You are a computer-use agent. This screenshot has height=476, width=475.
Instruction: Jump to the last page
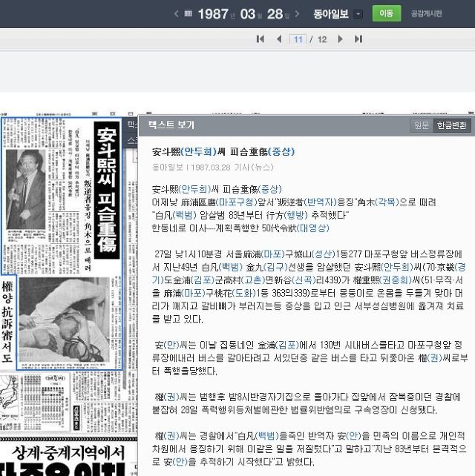358,39
